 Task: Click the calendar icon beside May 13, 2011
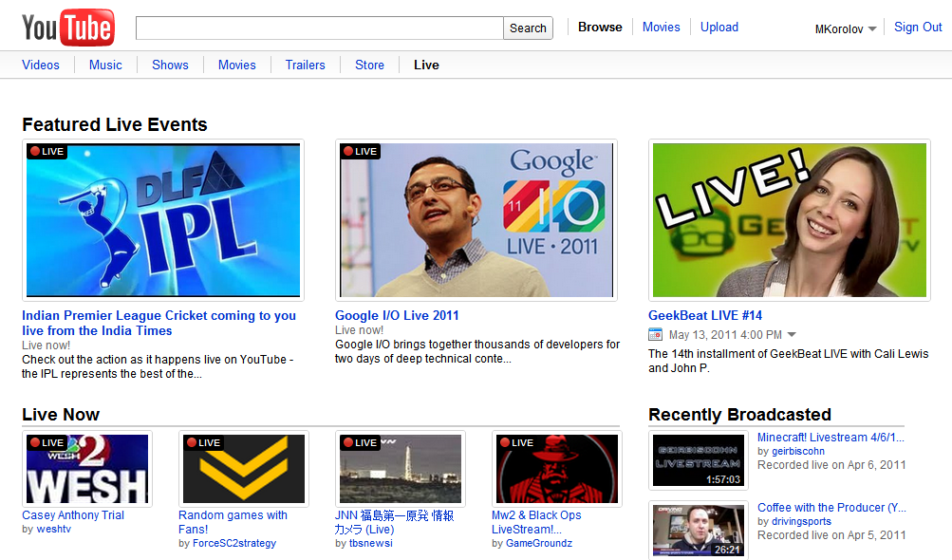(655, 334)
